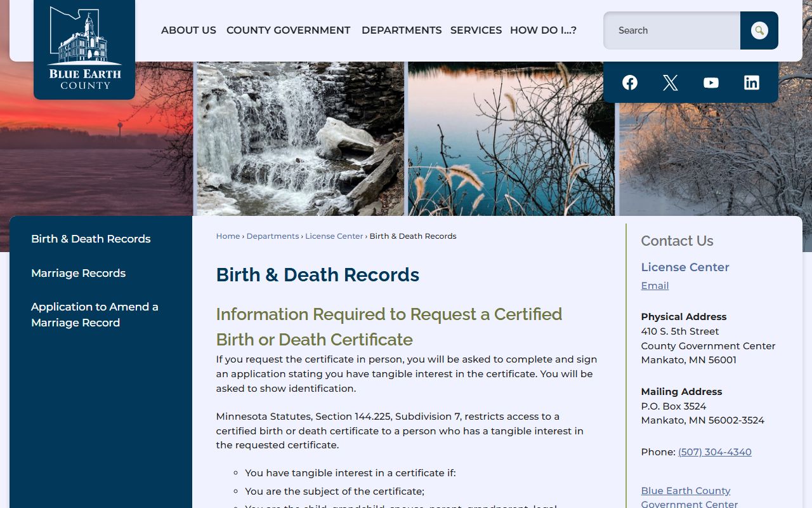812x508 pixels.
Task: Open Blue Earth County Government Center link
Action: click(690, 497)
